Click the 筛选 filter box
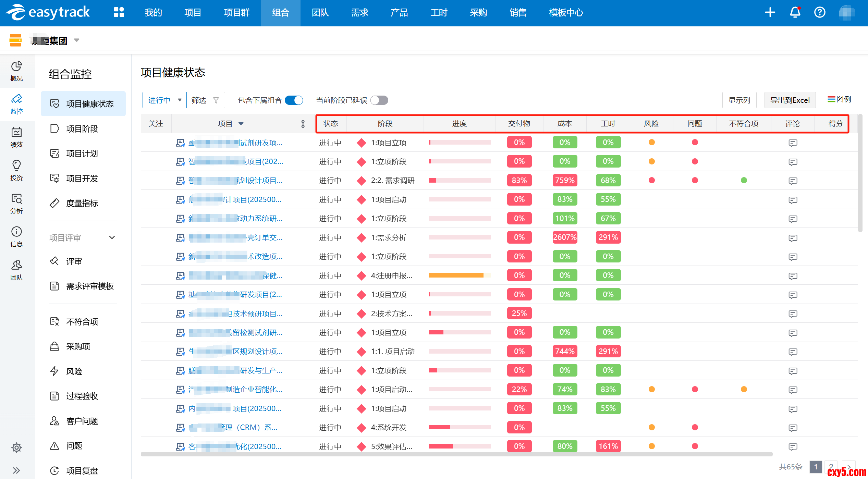 pyautogui.click(x=205, y=100)
